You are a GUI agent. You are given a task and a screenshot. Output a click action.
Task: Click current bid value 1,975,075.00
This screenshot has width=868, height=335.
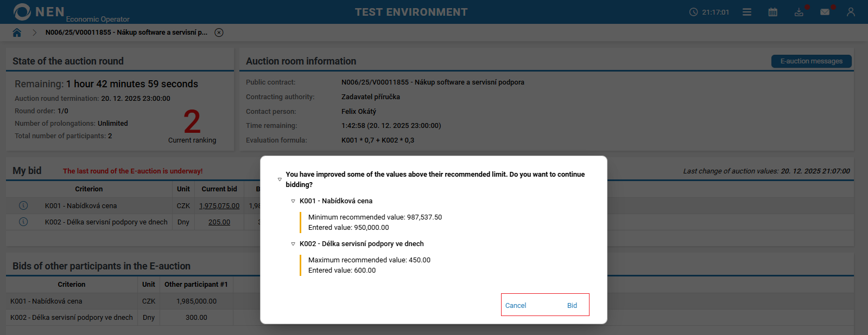pyautogui.click(x=219, y=206)
